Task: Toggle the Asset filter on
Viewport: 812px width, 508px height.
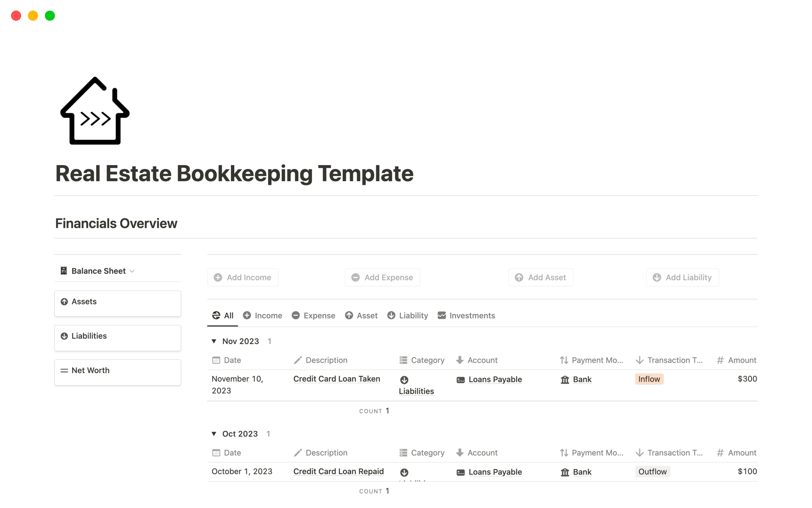Action: click(x=367, y=315)
